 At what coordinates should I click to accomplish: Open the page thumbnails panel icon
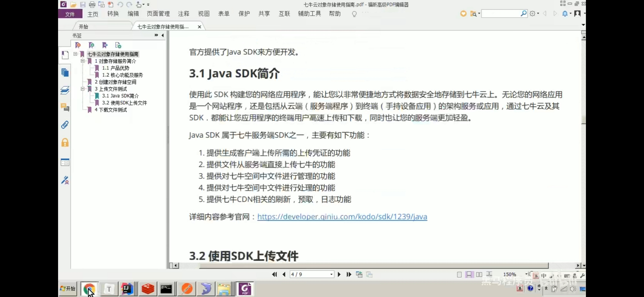65,73
